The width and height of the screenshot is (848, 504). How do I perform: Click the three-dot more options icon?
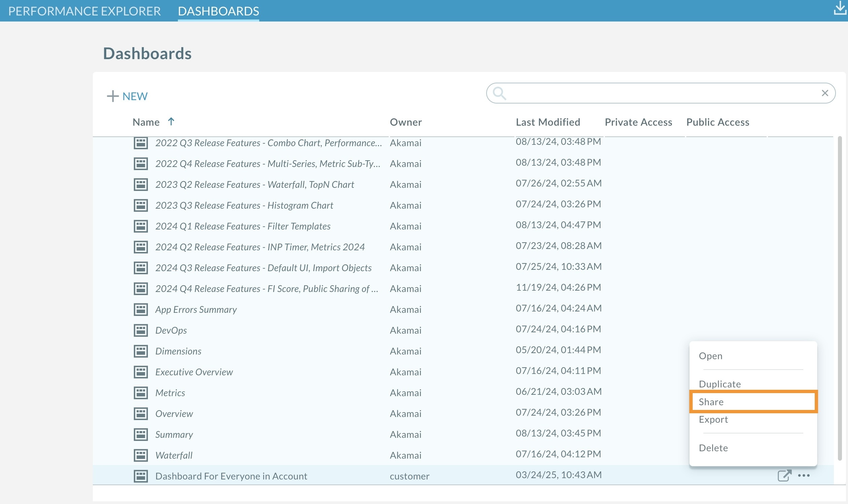pyautogui.click(x=804, y=475)
